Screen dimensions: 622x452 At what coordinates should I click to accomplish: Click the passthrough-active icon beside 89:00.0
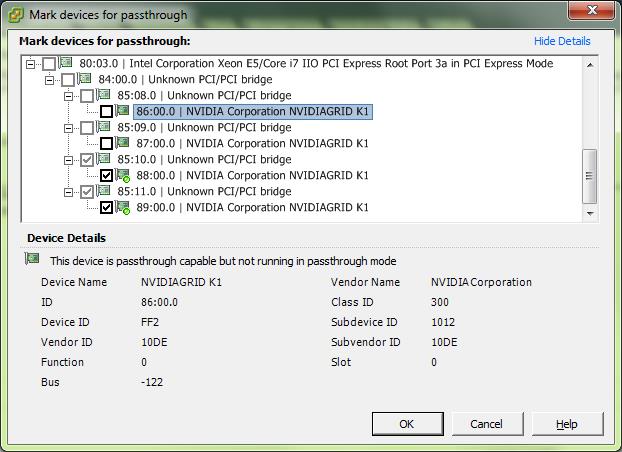(123, 207)
